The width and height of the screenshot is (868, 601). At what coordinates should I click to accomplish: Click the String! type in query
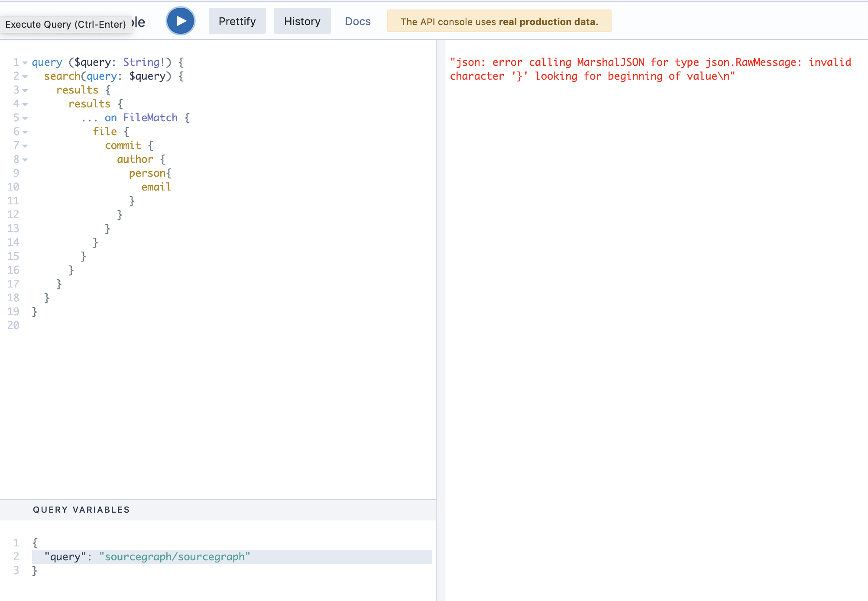click(x=144, y=62)
